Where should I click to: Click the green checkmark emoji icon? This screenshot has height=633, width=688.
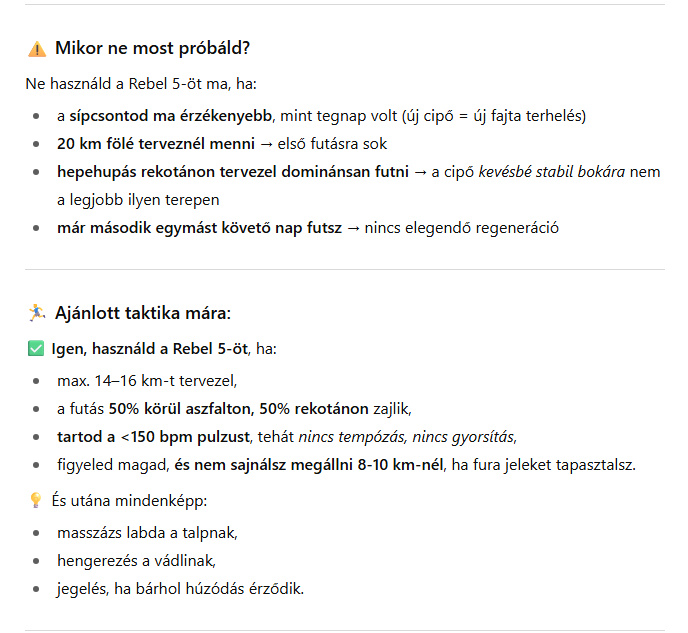36,349
